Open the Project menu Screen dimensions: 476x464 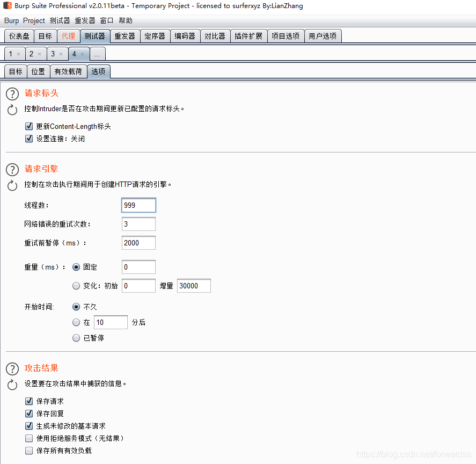pyautogui.click(x=34, y=20)
